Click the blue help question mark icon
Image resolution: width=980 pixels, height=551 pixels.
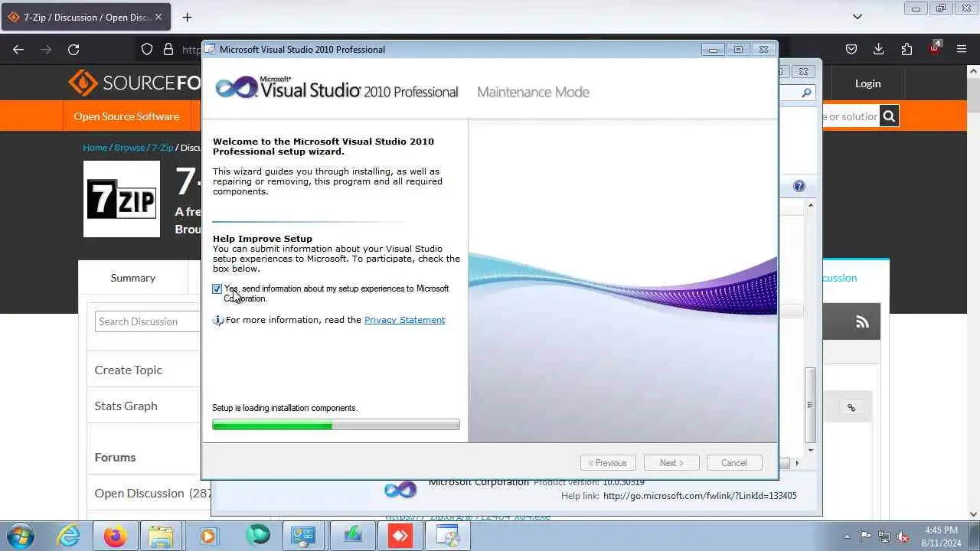tap(799, 186)
